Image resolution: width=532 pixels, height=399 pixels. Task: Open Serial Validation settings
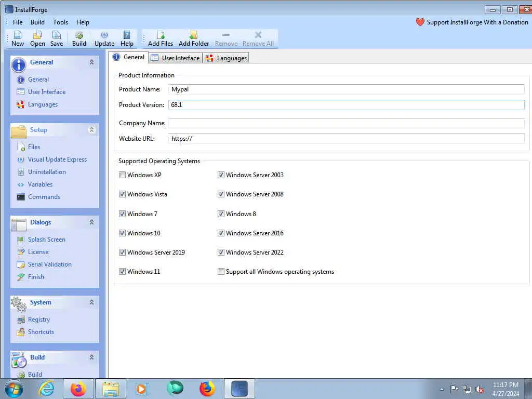[x=44, y=264]
